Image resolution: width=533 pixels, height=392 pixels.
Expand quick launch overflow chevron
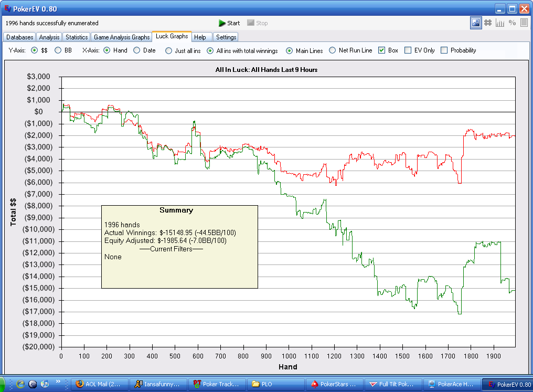(x=58, y=382)
